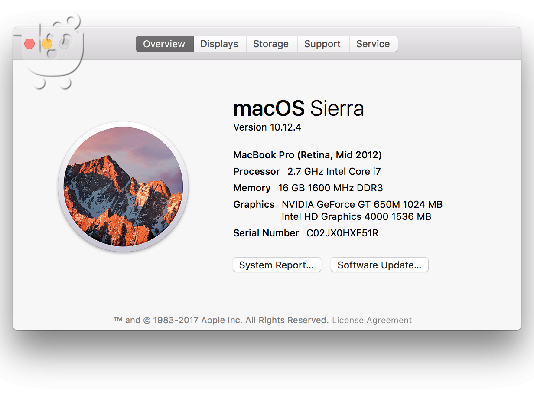
Task: Click the Serial Number label
Action: click(x=266, y=233)
